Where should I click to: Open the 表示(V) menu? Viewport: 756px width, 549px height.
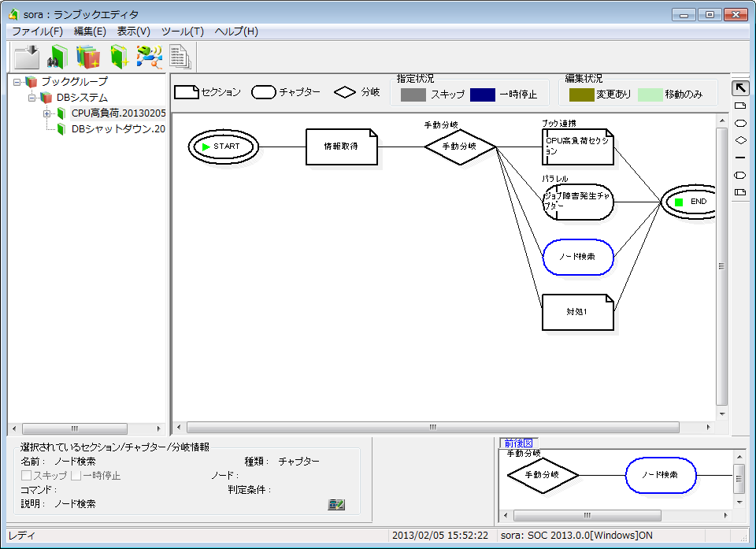[x=134, y=32]
